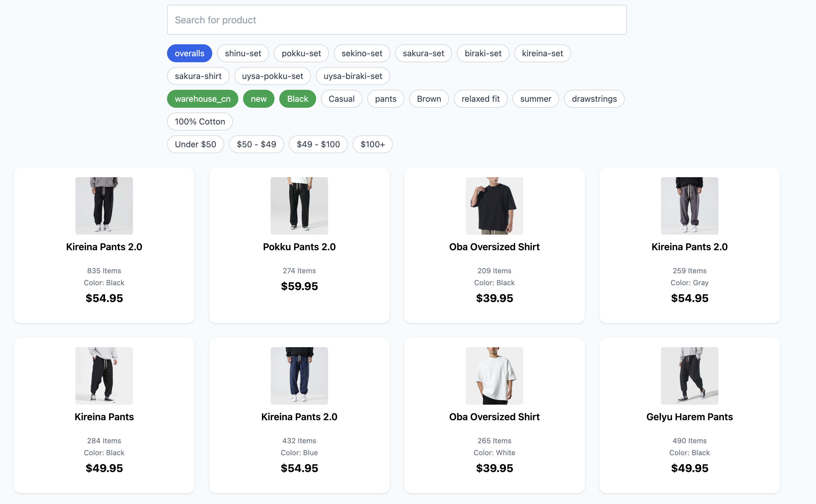This screenshot has width=816, height=504.
Task: Click Oba Oversized Shirt title above 209 Items
Action: (494, 247)
